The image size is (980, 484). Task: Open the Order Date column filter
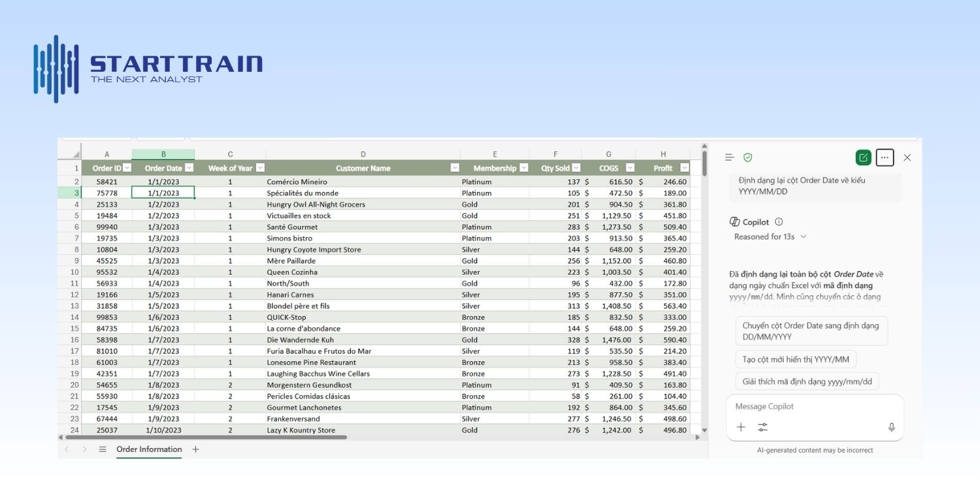[x=189, y=168]
